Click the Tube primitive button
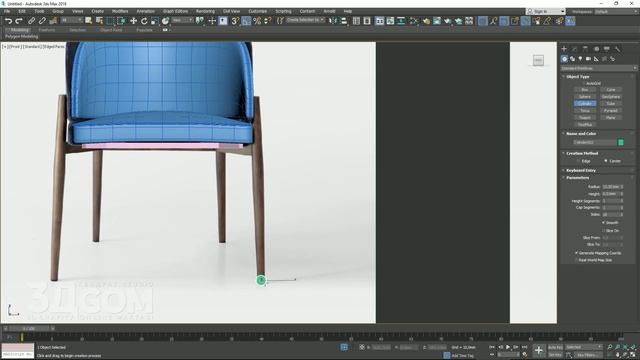Viewport: 640px width, 360px height. pyautogui.click(x=611, y=104)
